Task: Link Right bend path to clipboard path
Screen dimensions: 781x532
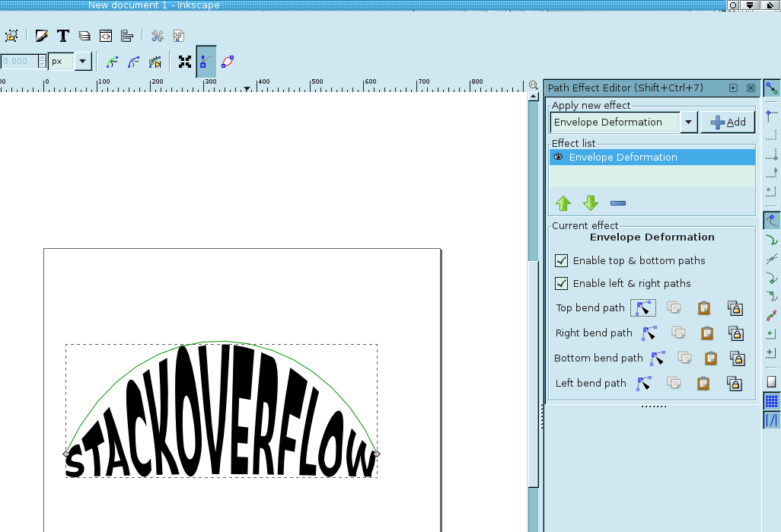Action: click(736, 333)
